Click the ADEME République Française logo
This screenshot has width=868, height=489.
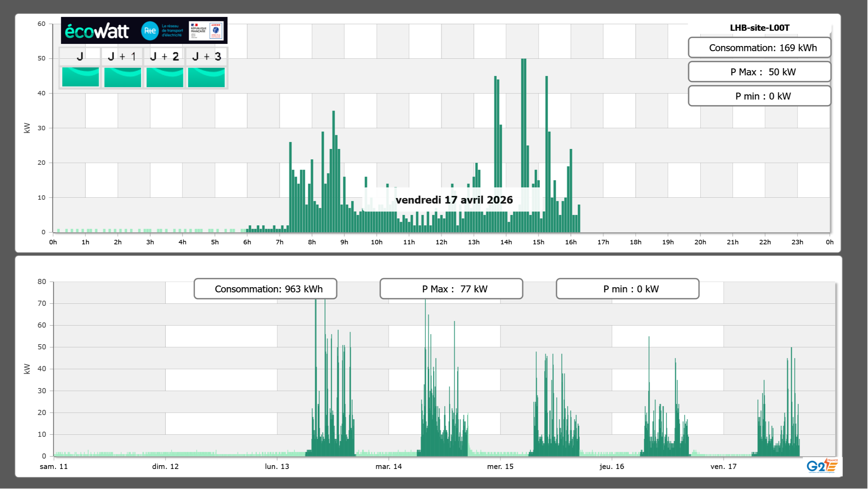coord(206,31)
